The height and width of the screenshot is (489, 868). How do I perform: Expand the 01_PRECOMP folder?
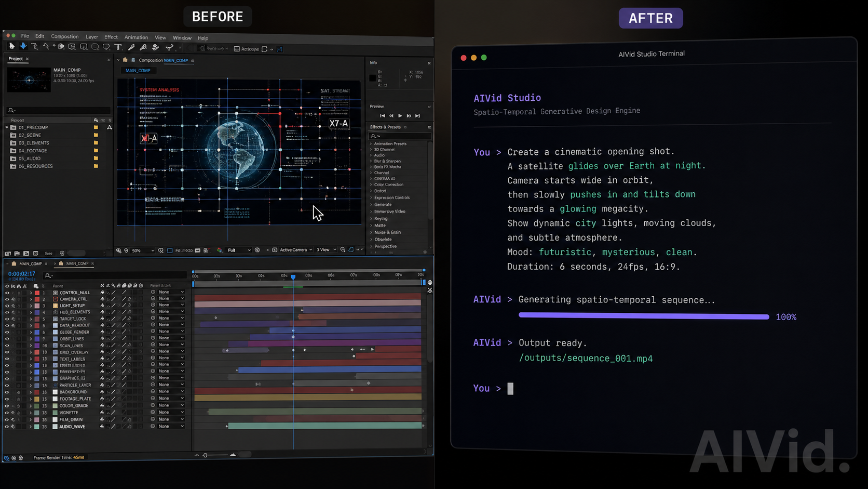point(7,127)
